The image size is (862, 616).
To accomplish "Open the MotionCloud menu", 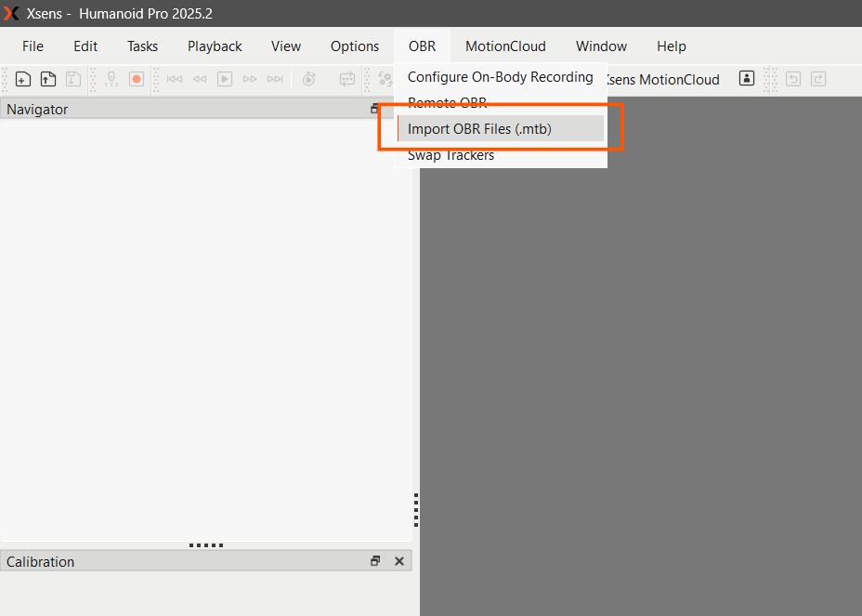I will click(x=505, y=46).
